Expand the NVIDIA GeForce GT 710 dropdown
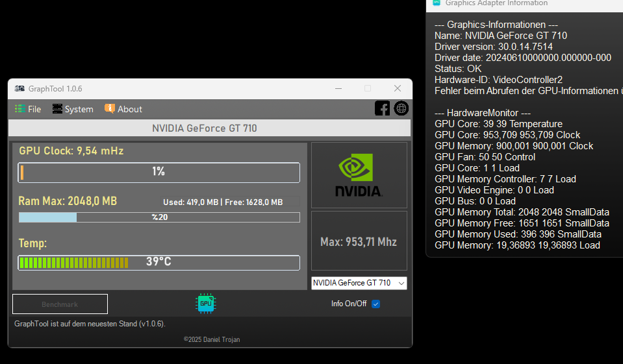Screen dimensions: 623x364 coord(401,283)
